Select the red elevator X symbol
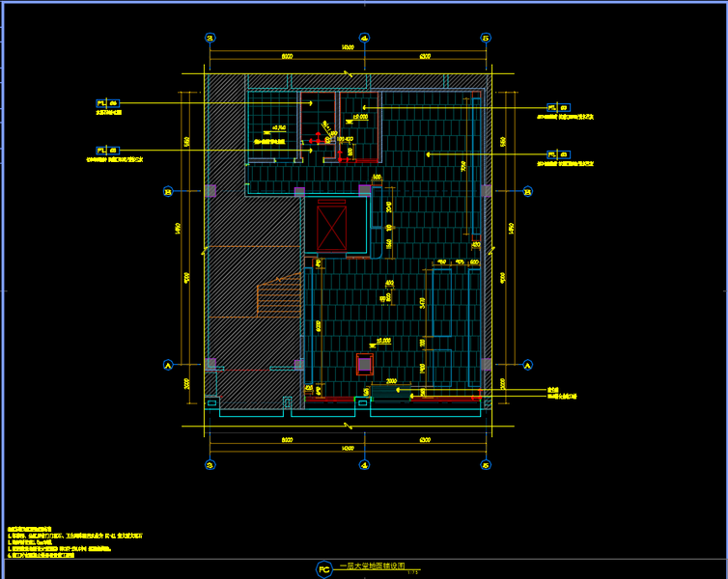 click(331, 229)
